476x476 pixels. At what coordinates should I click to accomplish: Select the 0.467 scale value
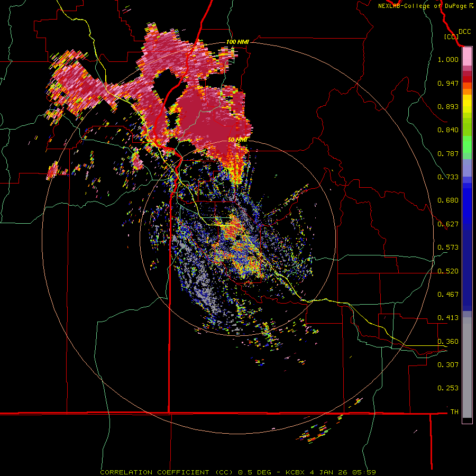[448, 295]
